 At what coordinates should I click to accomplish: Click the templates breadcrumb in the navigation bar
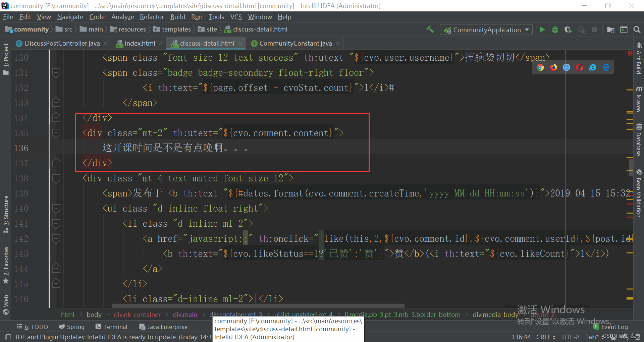tap(172, 30)
